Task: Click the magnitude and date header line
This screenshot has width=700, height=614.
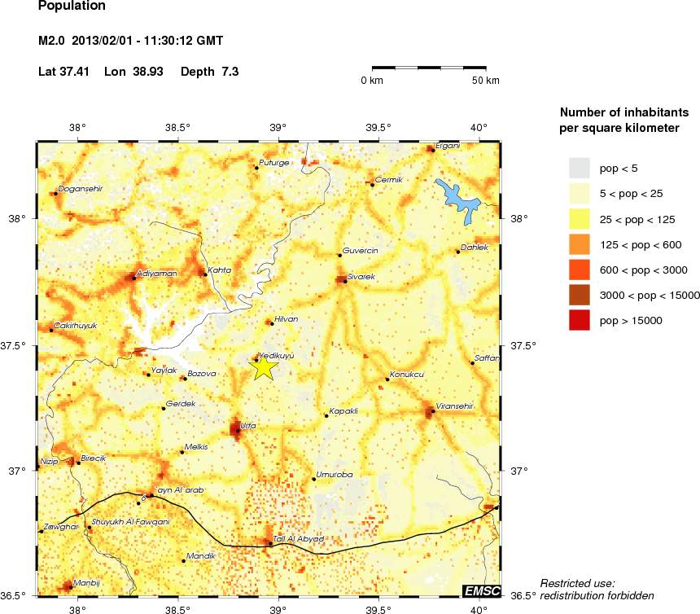Action: [131, 41]
